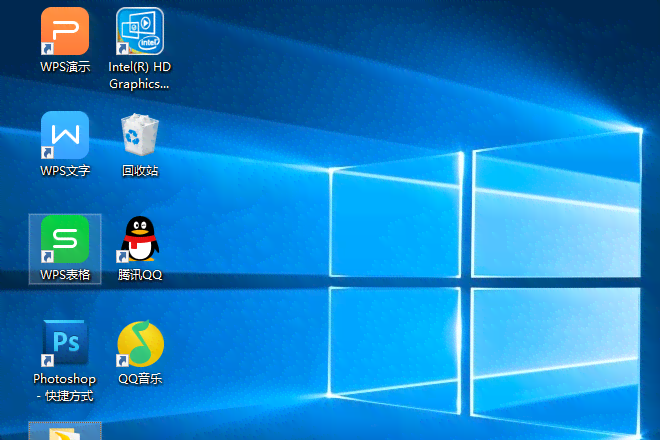
Task: Click the QQ音乐 music icon
Action: point(140,343)
